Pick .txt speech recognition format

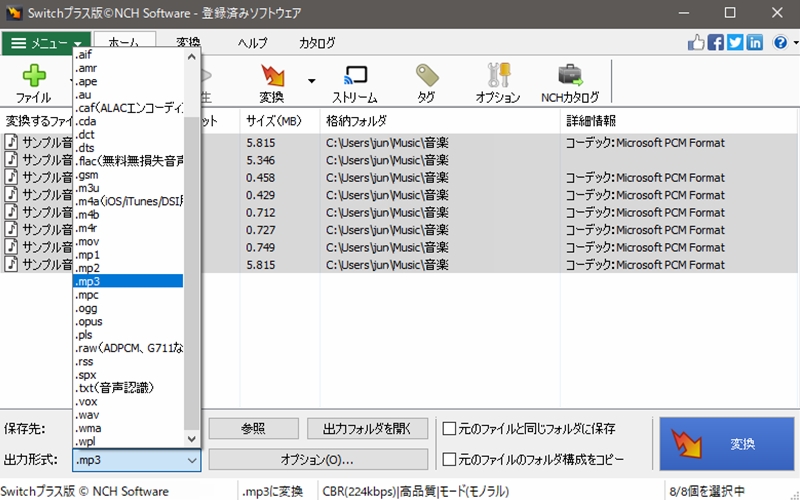click(x=128, y=388)
